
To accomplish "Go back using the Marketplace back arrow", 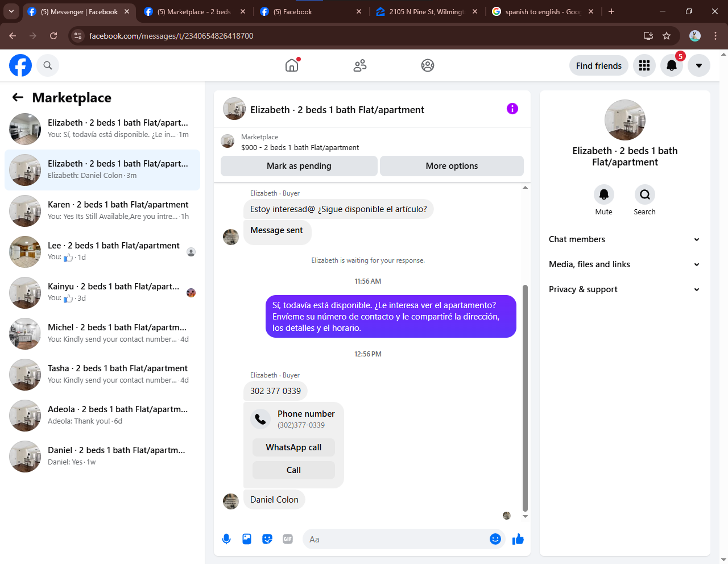I will pyautogui.click(x=18, y=97).
